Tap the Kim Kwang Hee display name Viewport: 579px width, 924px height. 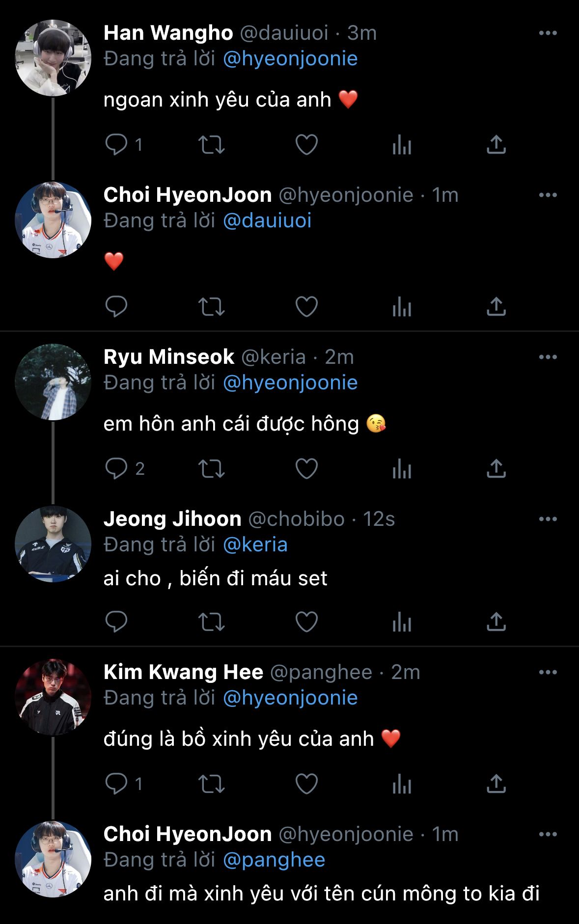[x=183, y=672]
